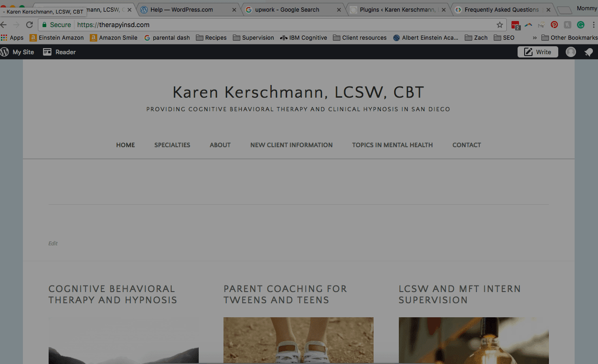Open the Reader in WordPress toolbar

pyautogui.click(x=59, y=52)
